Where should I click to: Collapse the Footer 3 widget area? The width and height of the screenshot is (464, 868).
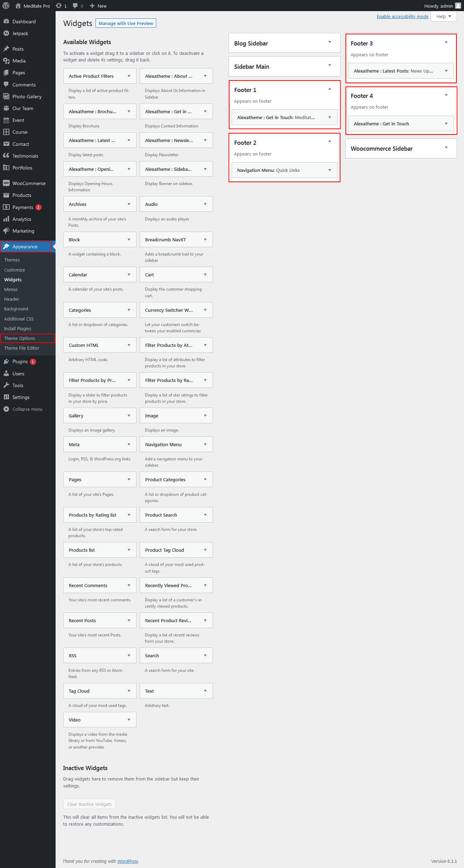coord(446,42)
